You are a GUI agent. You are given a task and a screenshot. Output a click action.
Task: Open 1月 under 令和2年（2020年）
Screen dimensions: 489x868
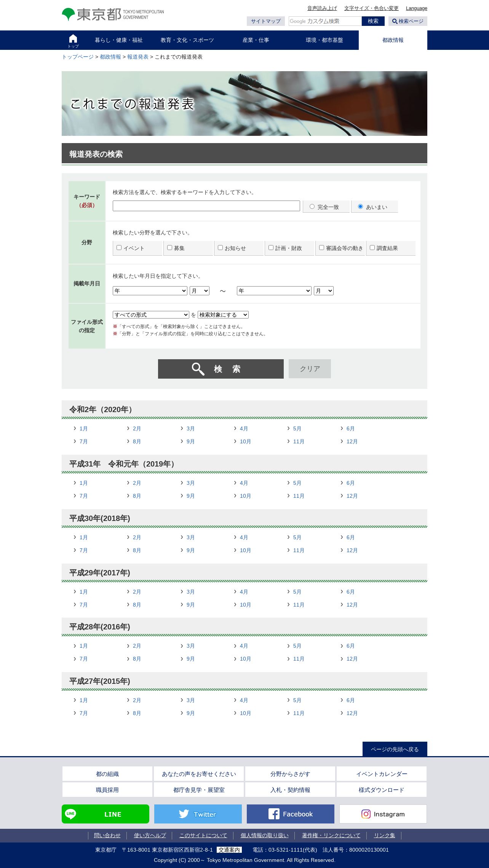click(83, 428)
